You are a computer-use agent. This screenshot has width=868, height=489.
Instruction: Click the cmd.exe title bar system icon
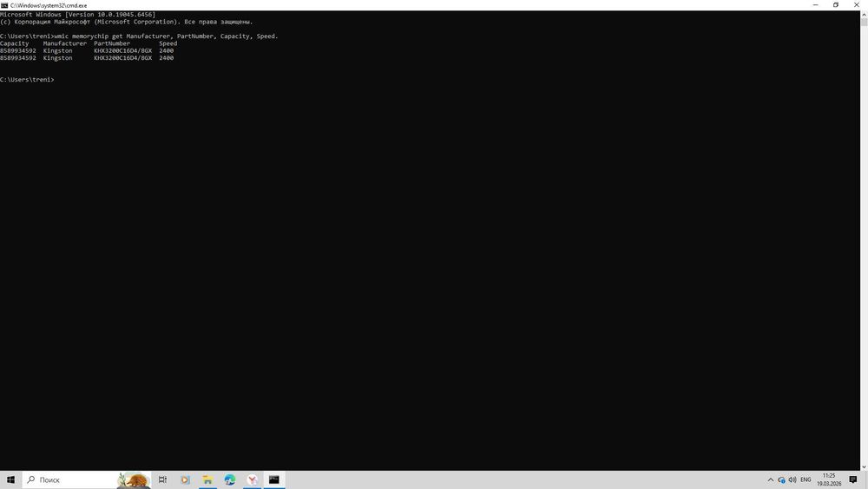coord(4,5)
